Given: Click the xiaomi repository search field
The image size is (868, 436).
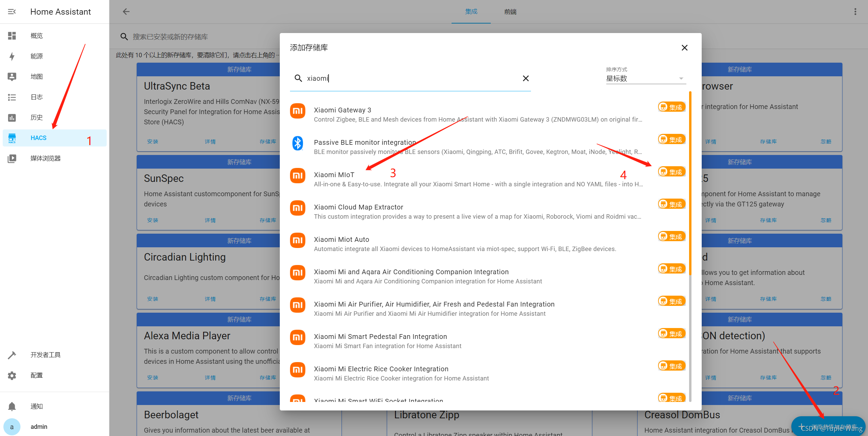Looking at the screenshot, I should pos(409,79).
